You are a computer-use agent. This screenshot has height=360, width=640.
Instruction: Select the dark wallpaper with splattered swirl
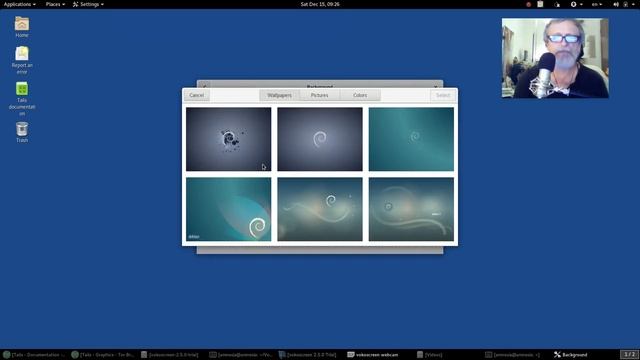coord(228,139)
